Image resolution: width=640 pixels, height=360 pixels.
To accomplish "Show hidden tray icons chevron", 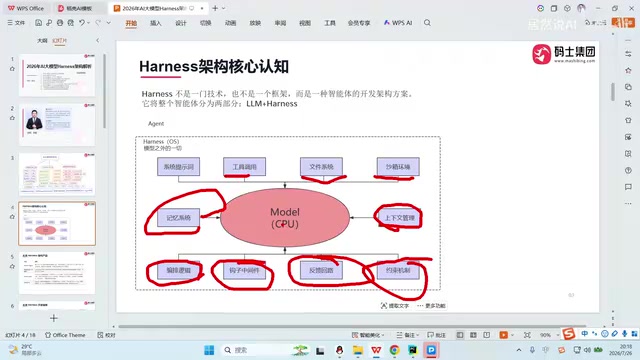I will [x=519, y=350].
